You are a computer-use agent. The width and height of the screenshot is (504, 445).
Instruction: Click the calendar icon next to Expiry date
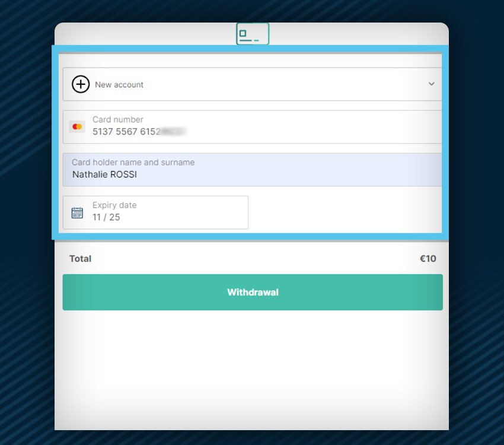coord(77,212)
